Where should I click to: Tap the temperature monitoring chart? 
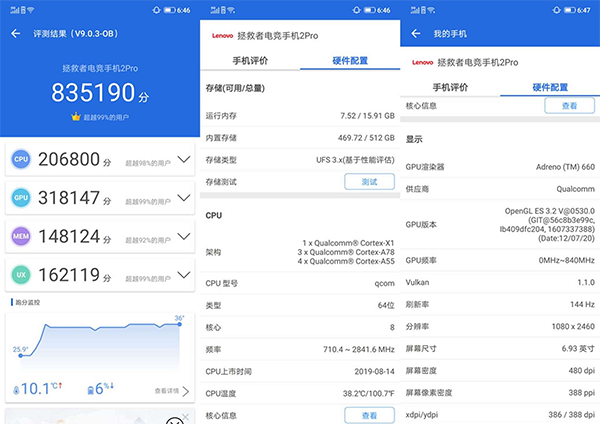(x=100, y=342)
